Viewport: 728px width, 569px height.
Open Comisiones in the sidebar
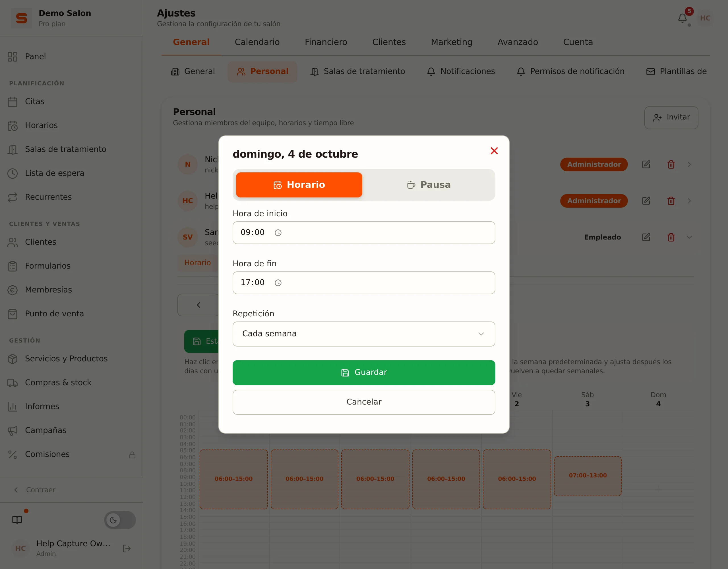(71, 454)
